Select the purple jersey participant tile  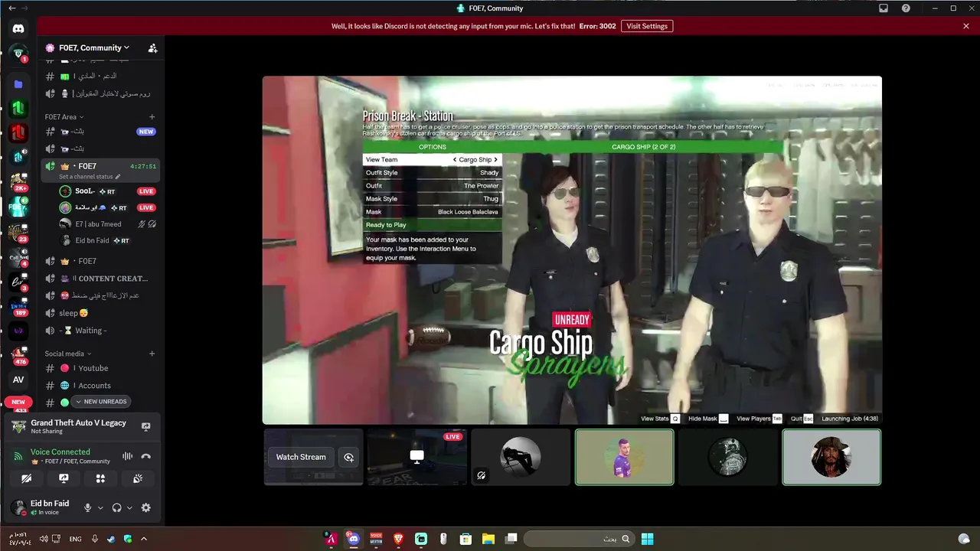(x=625, y=457)
